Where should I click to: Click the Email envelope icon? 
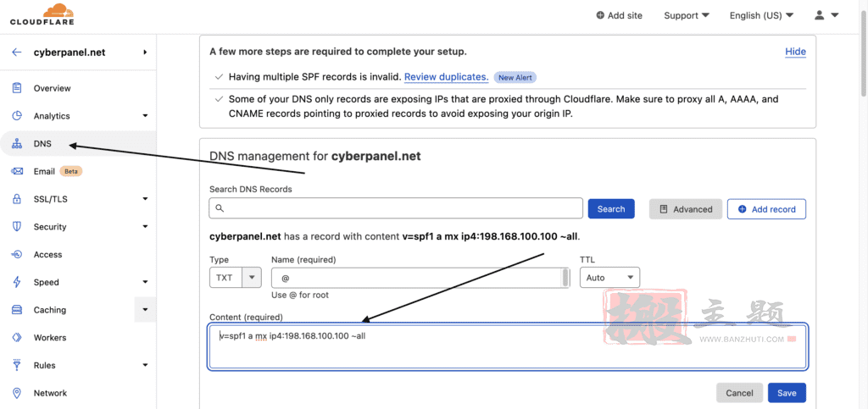click(17, 171)
